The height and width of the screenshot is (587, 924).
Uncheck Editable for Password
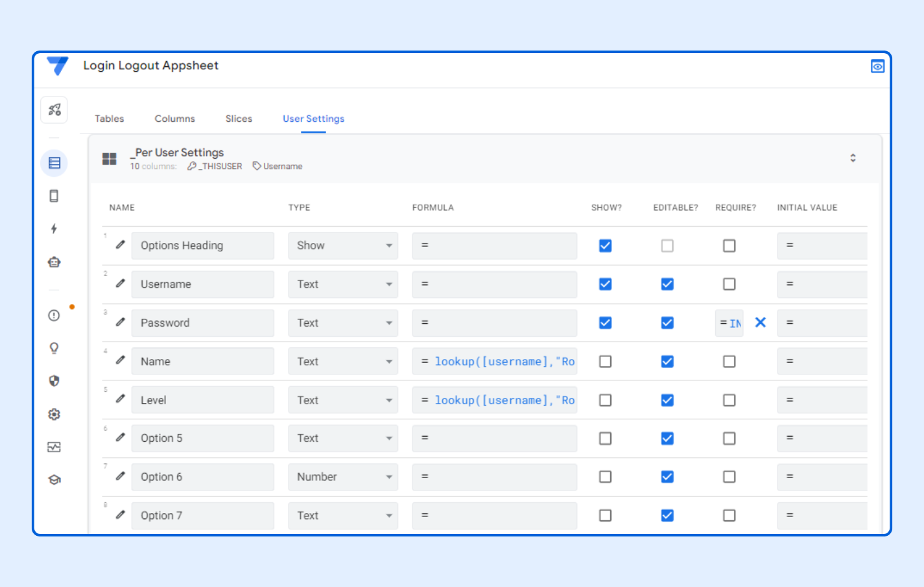point(667,323)
